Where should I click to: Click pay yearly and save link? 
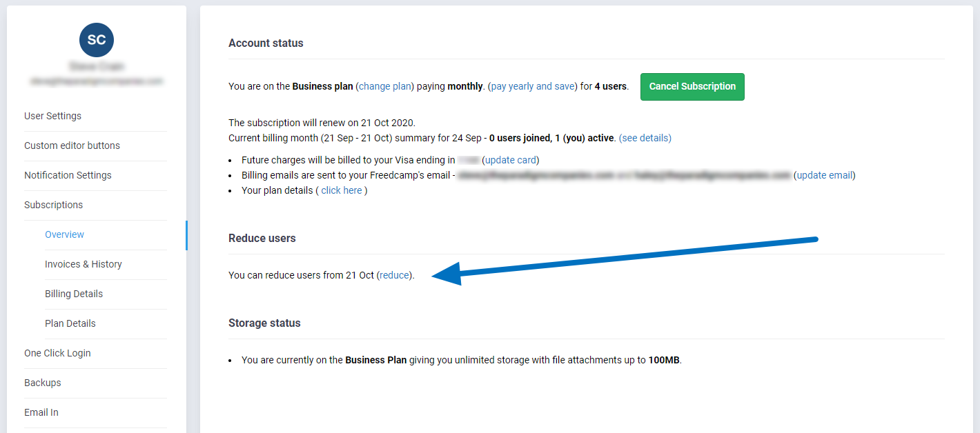click(x=532, y=86)
